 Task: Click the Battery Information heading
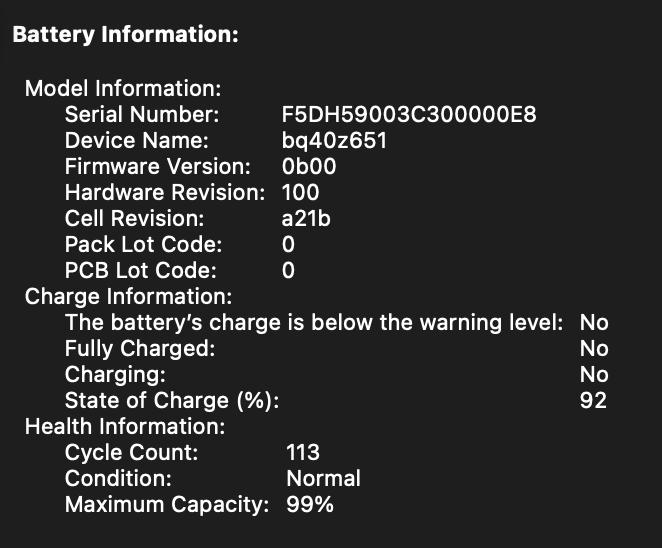(125, 35)
